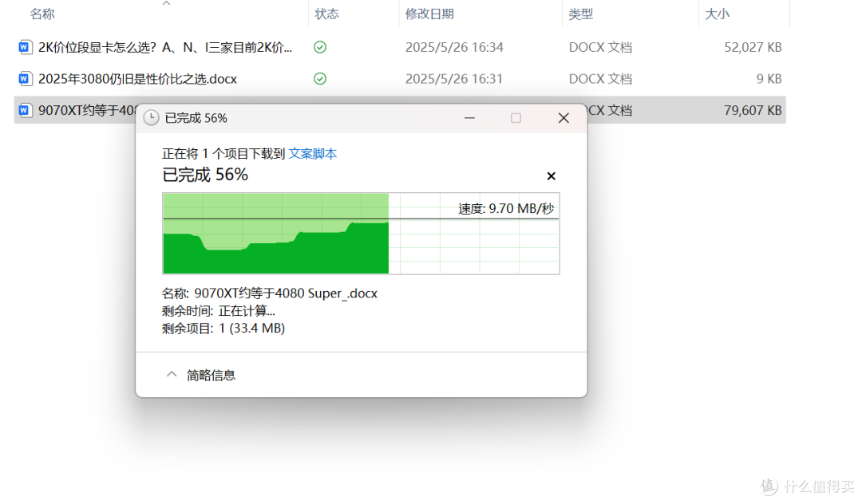Close the download progress dialog window
Image resolution: width=862 pixels, height=504 pixels.
pyautogui.click(x=563, y=117)
